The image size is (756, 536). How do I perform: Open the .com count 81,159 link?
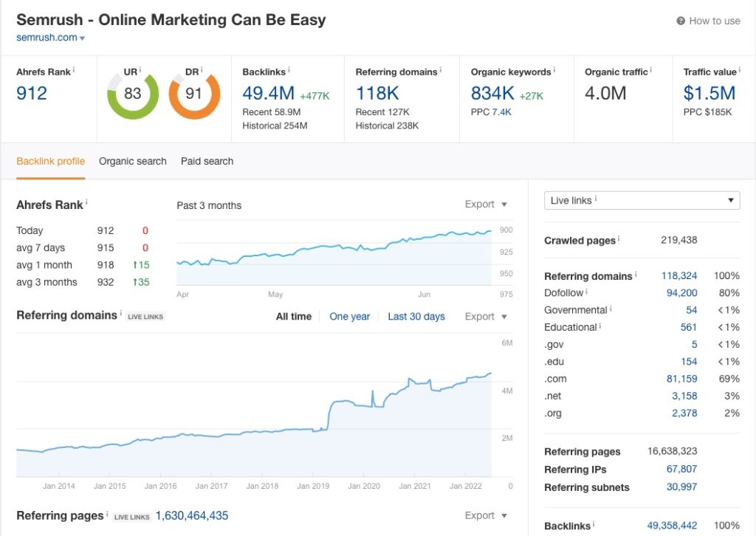click(x=681, y=379)
